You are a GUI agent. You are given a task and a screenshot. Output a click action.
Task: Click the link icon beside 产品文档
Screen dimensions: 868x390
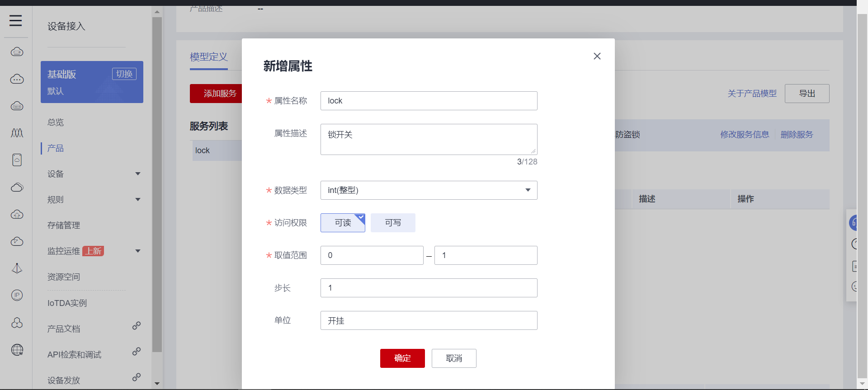point(137,326)
